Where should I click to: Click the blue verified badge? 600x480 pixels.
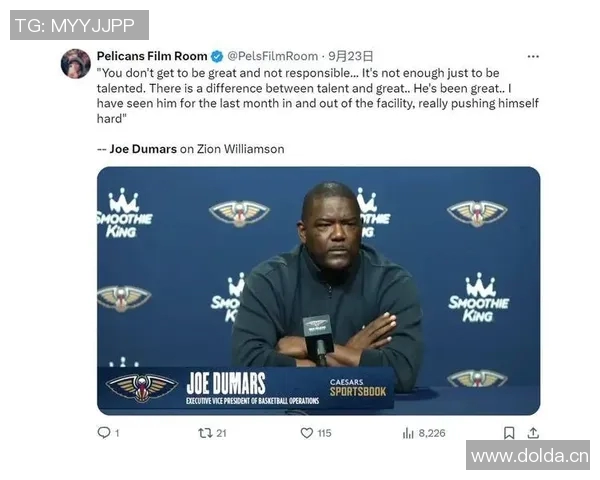pos(217,56)
